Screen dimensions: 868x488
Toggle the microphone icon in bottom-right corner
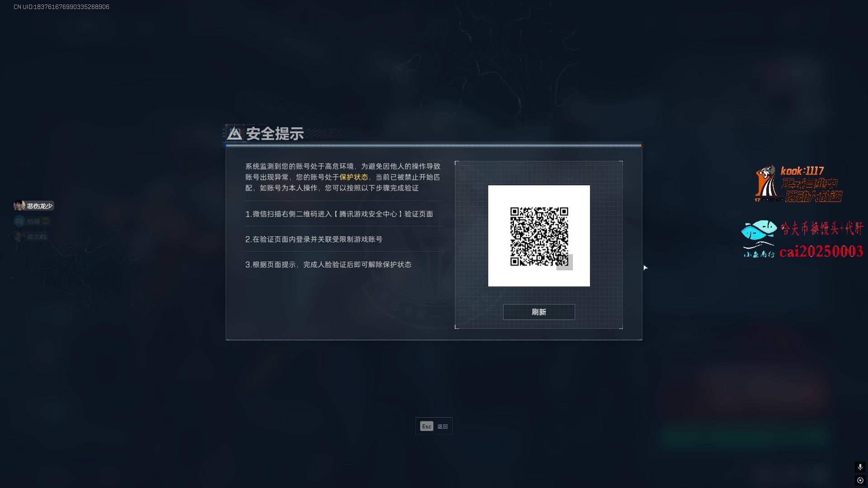click(860, 467)
